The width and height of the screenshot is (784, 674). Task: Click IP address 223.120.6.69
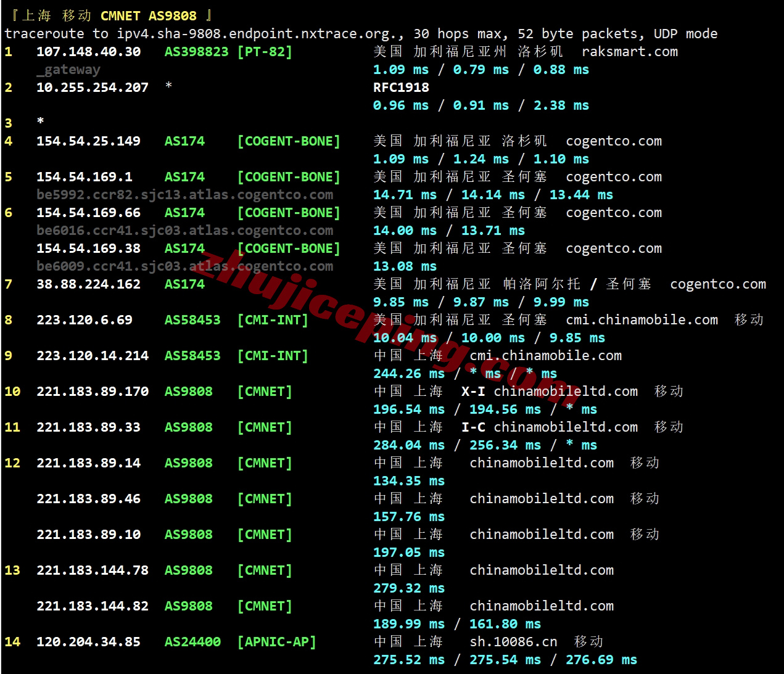[84, 320]
